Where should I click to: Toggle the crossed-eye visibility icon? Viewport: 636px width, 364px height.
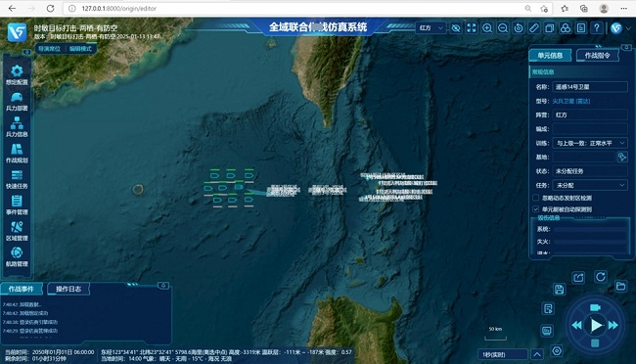(x=456, y=28)
